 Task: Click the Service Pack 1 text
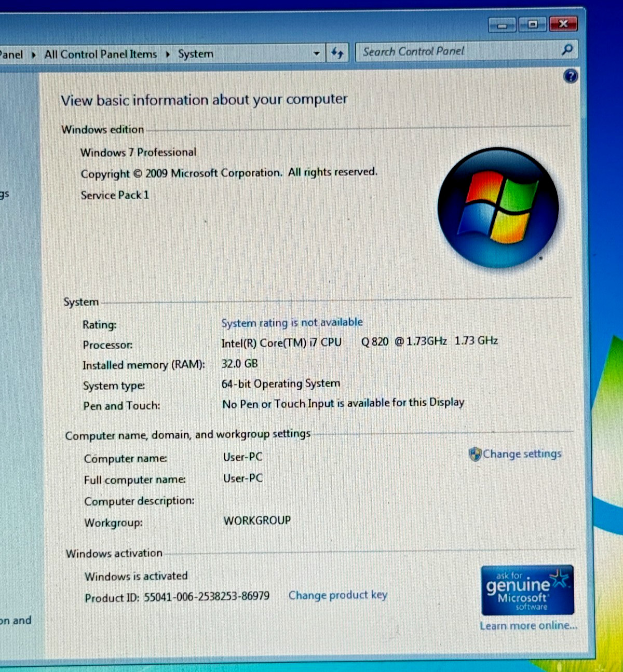115,195
